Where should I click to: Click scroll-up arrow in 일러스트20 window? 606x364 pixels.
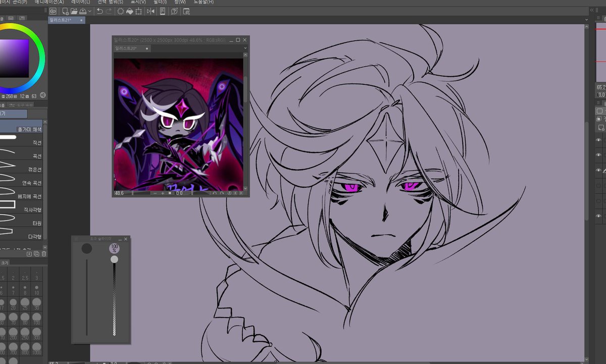[245, 56]
